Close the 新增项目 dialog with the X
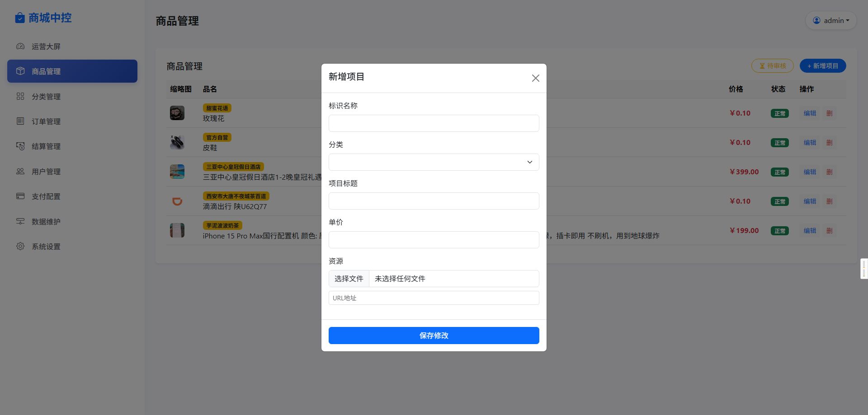Screen dimensions: 868x415 pos(535,78)
